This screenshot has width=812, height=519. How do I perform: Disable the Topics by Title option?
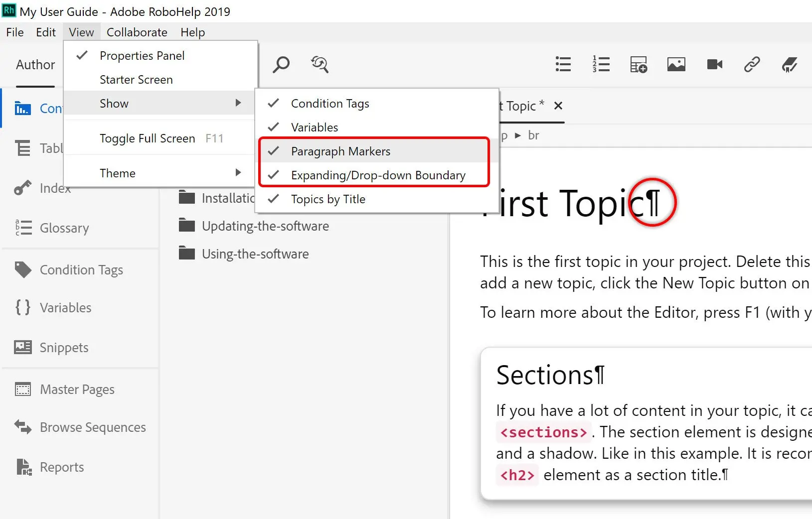(328, 199)
